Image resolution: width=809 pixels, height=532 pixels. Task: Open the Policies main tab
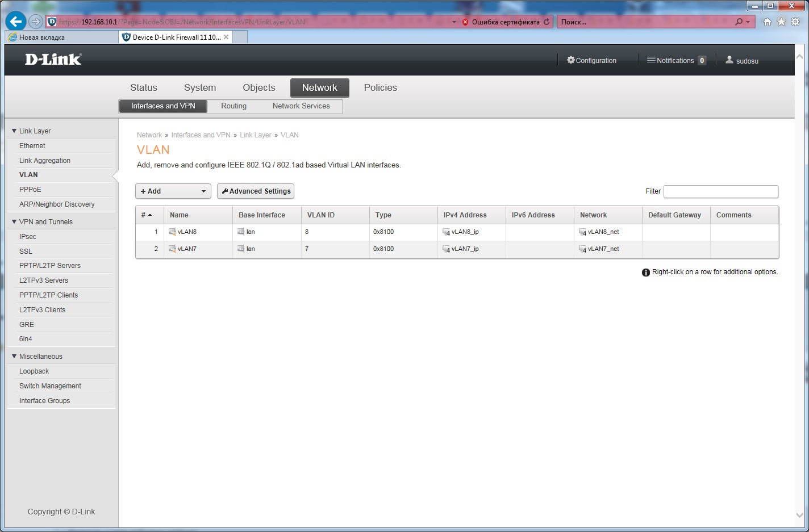click(380, 87)
